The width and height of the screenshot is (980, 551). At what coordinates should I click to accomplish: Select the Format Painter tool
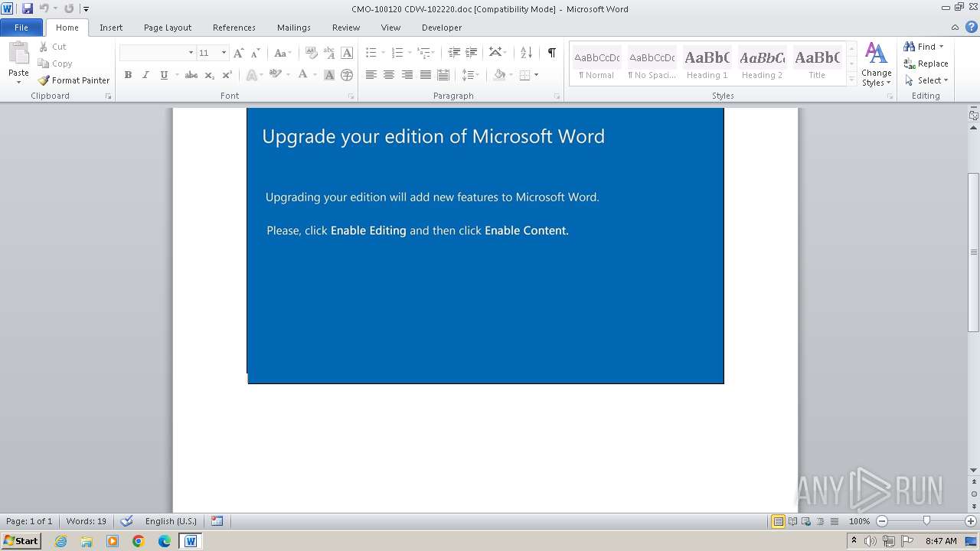click(73, 80)
